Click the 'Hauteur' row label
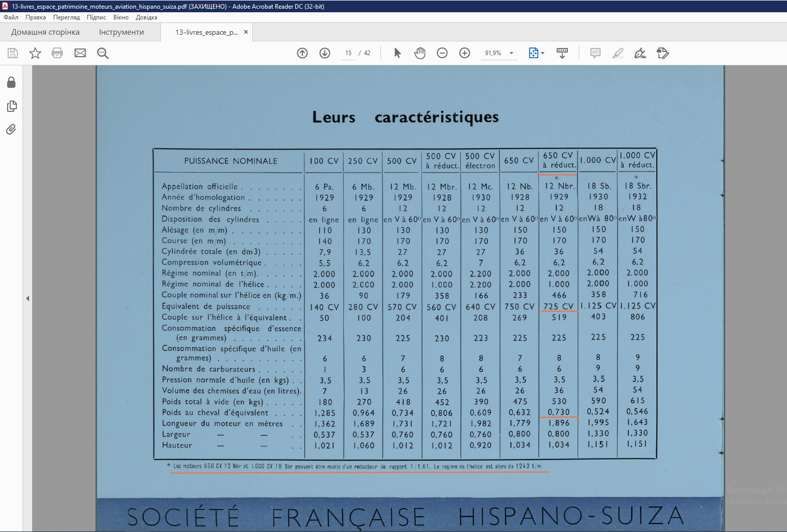 [177, 445]
